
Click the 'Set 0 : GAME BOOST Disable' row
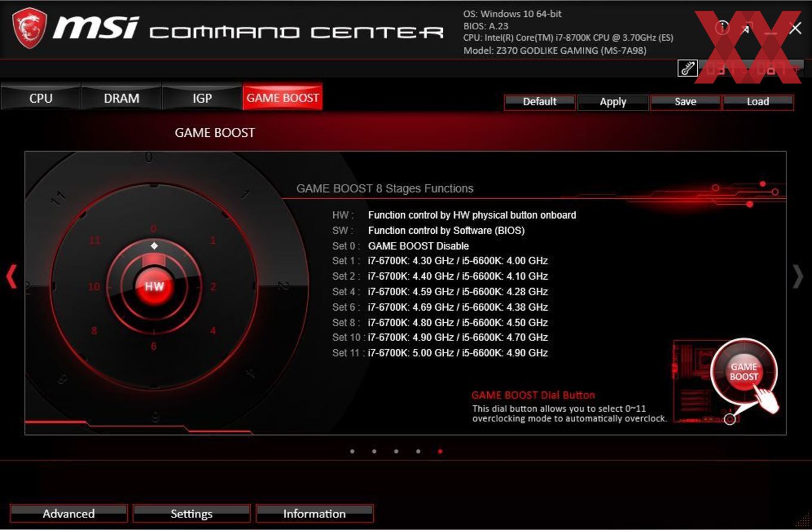(x=401, y=246)
